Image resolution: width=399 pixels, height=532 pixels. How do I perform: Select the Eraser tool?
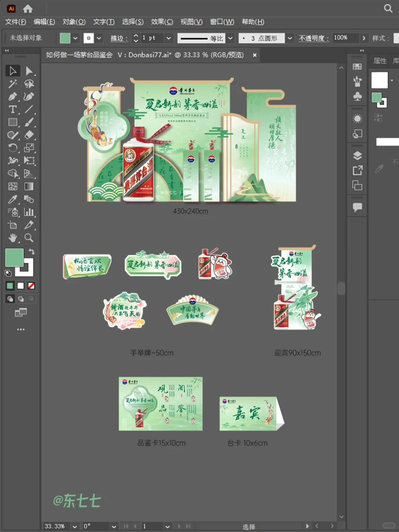29,135
